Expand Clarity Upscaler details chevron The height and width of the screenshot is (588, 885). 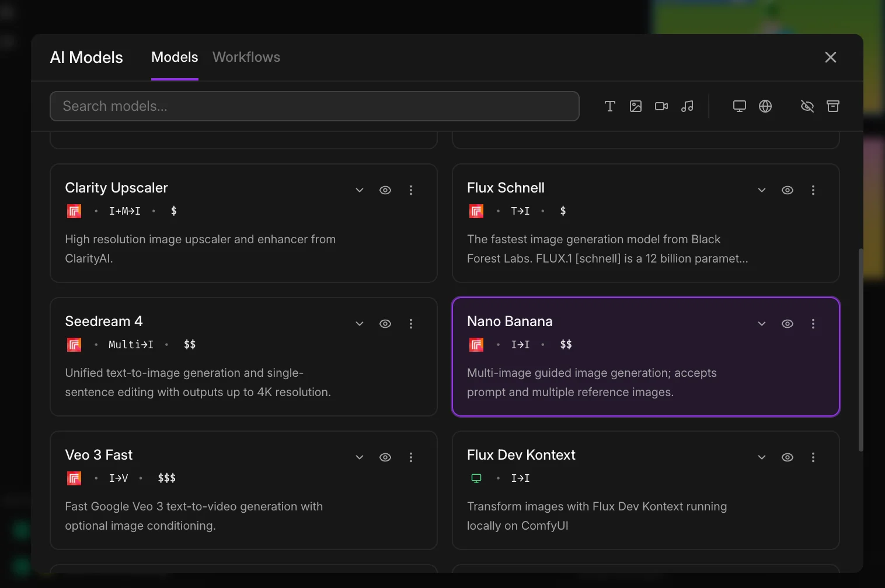360,190
